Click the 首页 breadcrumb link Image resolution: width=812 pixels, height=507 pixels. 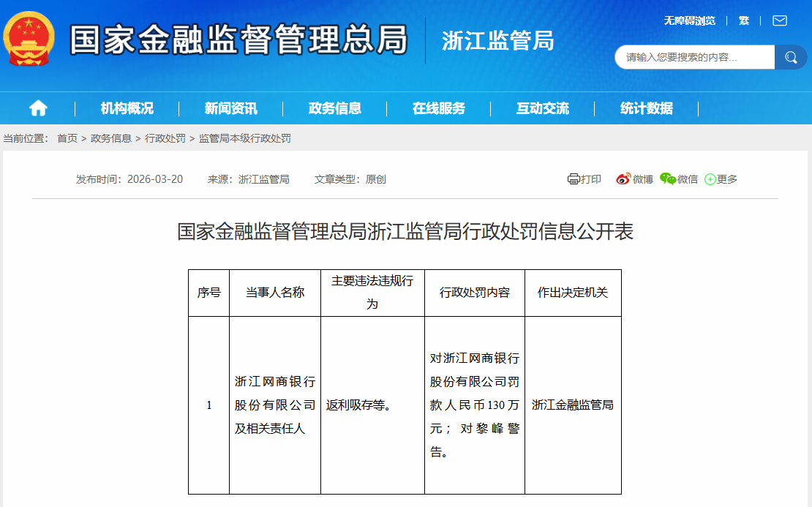[67, 138]
